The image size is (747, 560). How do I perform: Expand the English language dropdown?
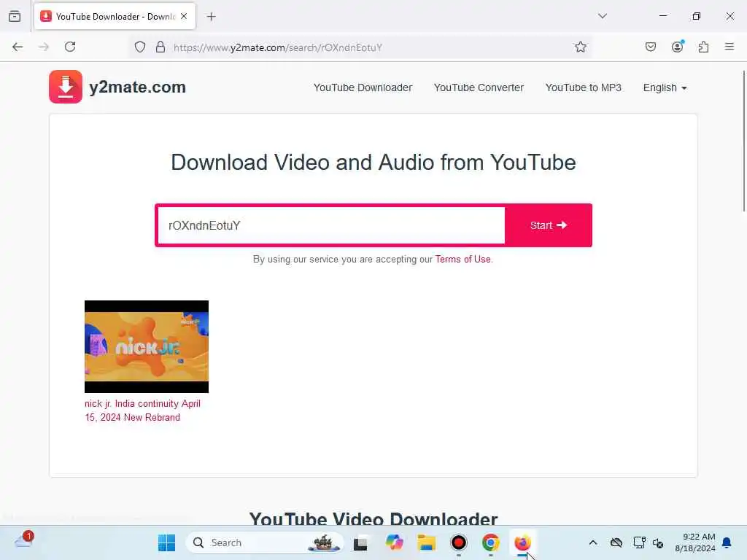[665, 87]
